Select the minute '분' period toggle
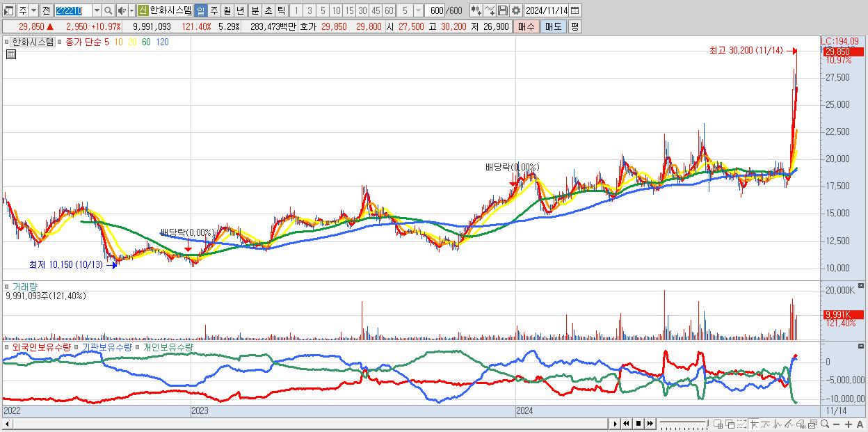Viewport: 868px width, 432px height. 254,10
